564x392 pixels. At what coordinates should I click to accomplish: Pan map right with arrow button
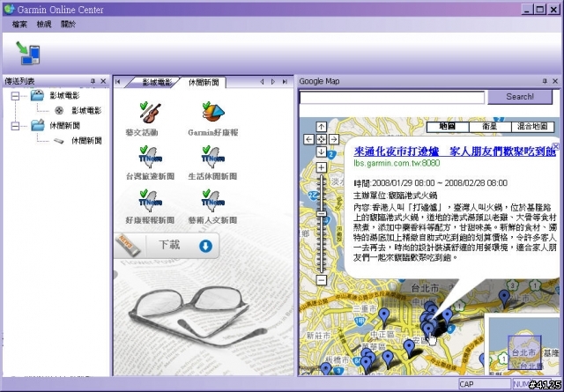click(334, 139)
